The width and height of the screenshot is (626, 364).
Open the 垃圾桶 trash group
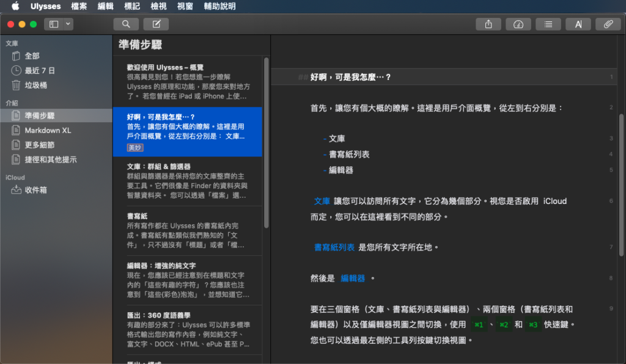coord(56,86)
